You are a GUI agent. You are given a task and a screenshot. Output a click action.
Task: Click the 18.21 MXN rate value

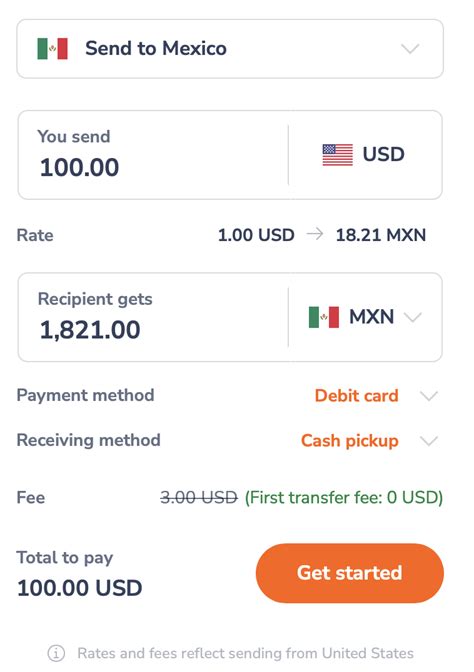tap(381, 235)
